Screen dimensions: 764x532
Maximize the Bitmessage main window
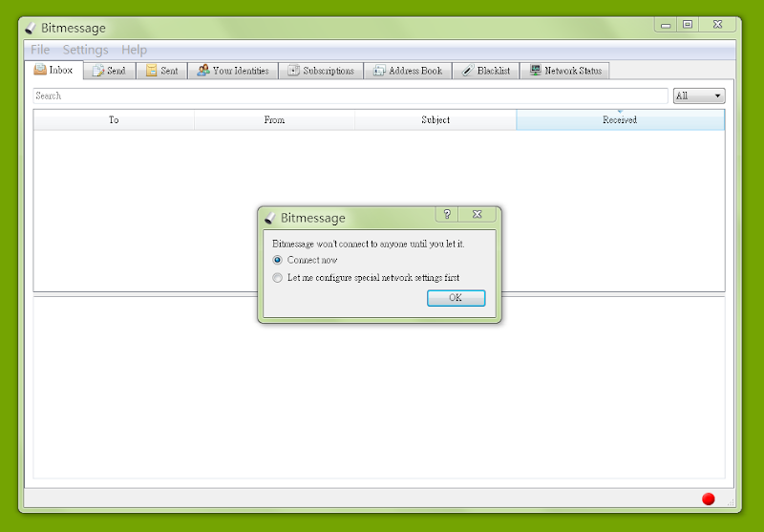coord(688,25)
